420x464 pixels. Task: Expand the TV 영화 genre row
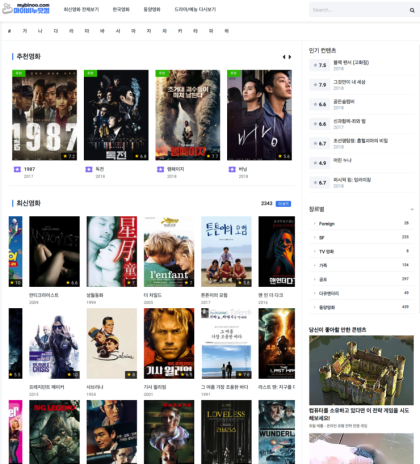click(x=362, y=251)
